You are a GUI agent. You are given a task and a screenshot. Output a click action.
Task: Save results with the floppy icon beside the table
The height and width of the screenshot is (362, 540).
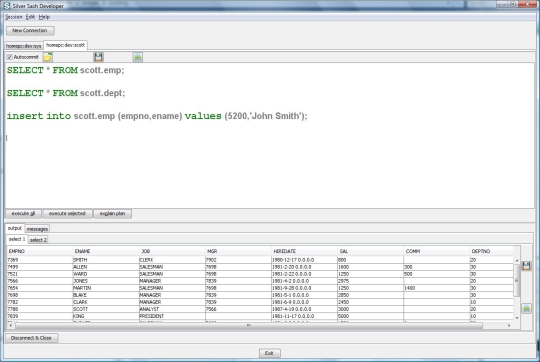(x=526, y=266)
